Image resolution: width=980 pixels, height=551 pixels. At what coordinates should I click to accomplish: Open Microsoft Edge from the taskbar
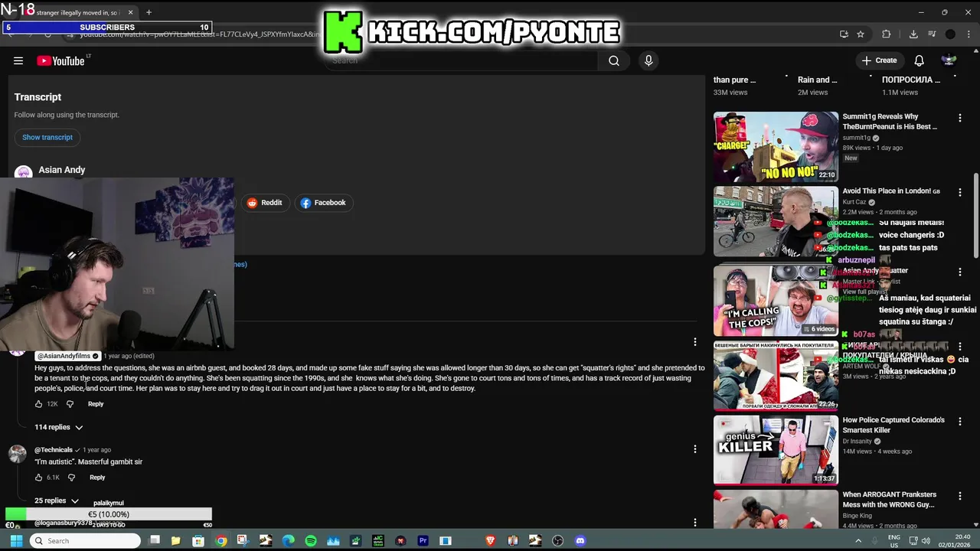pos(288,540)
